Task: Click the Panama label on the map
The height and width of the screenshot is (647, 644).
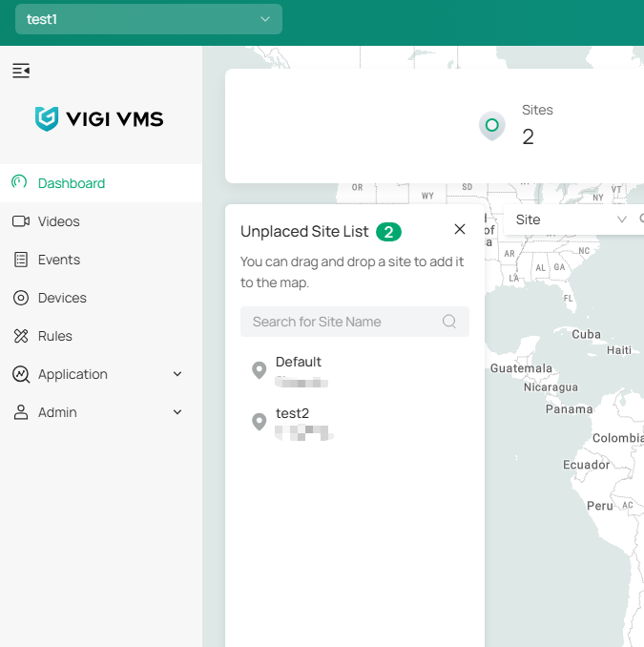Action: click(x=570, y=409)
